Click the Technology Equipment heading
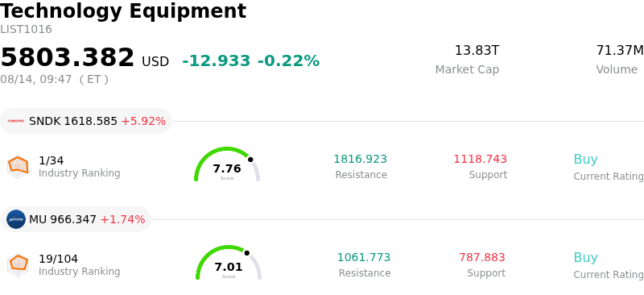The width and height of the screenshot is (644, 295). point(123,11)
